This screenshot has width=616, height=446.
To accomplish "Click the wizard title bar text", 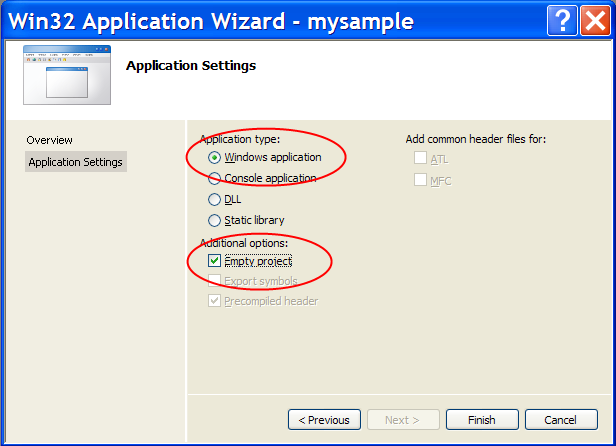I will coord(211,21).
